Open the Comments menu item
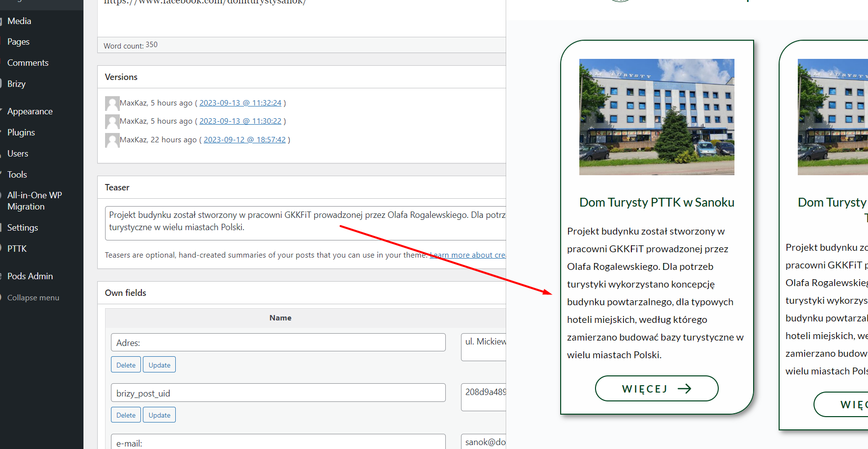 coord(27,63)
